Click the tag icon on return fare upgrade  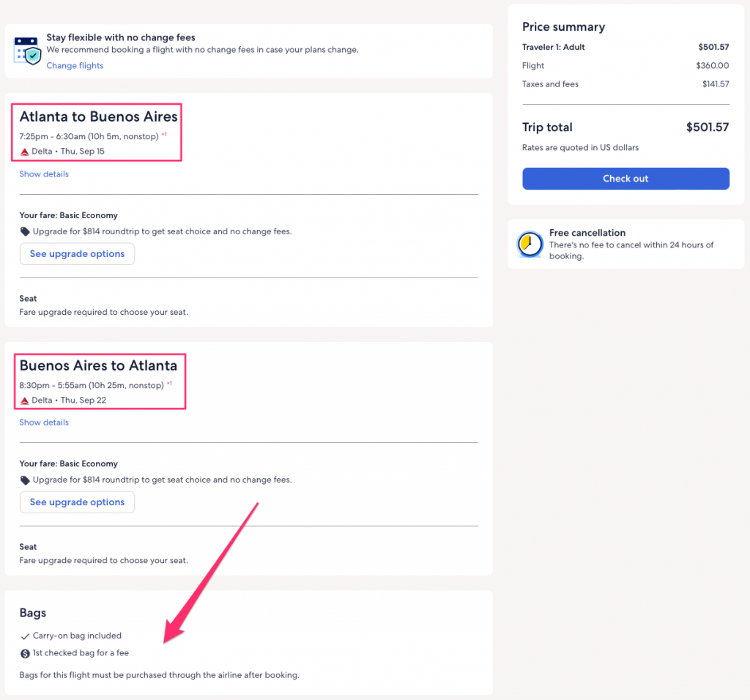pyautogui.click(x=25, y=480)
